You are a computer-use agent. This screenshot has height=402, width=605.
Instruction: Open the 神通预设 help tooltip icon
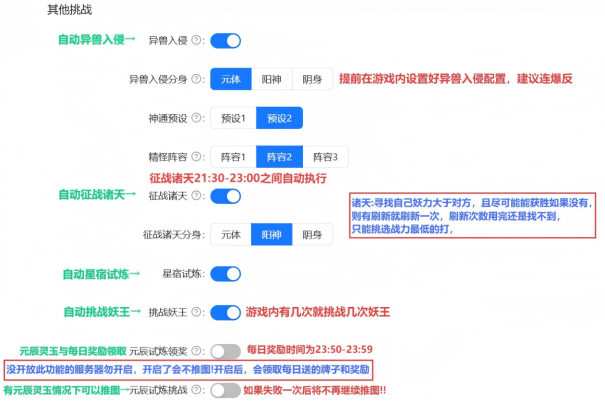pyautogui.click(x=196, y=117)
